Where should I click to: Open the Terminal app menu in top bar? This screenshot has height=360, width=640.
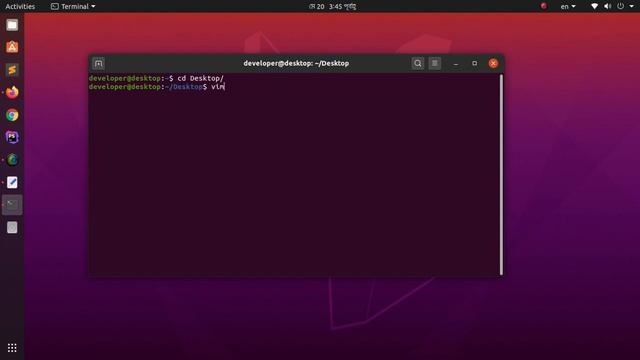[x=73, y=6]
